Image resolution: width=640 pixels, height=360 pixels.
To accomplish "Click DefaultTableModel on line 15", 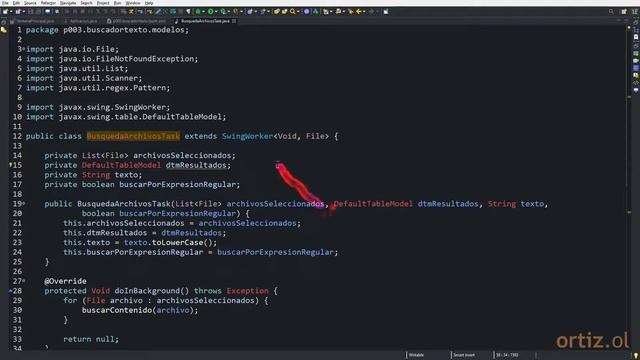I will tap(121, 165).
